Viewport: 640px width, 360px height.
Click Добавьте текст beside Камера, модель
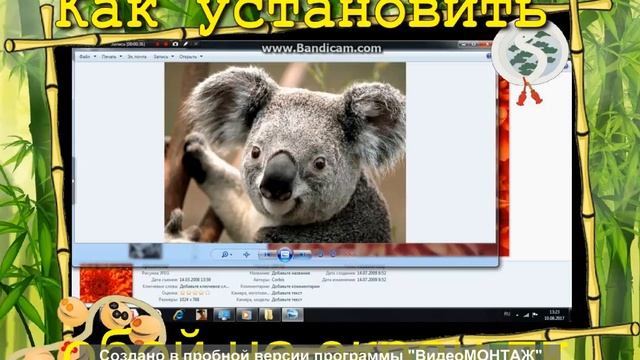point(287,300)
